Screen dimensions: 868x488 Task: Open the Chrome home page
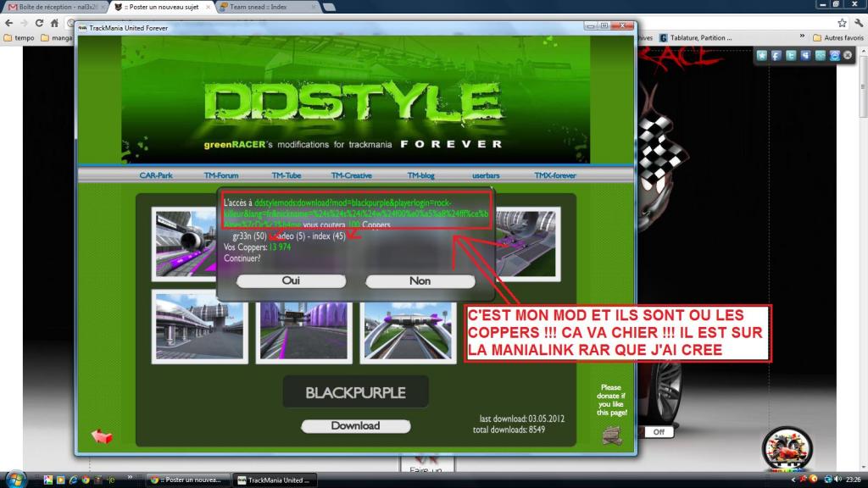(54, 23)
